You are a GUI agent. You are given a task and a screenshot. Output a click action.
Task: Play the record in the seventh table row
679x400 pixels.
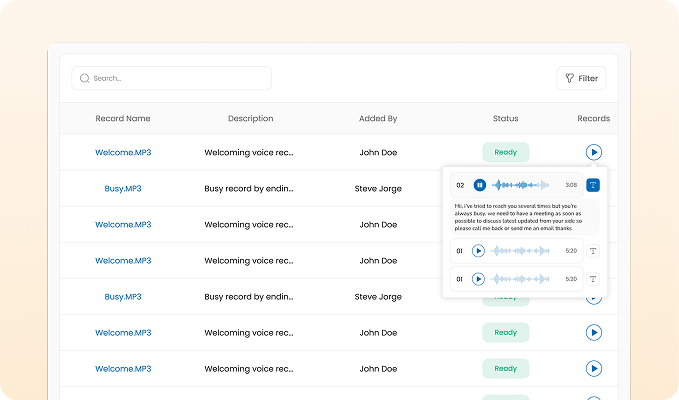click(594, 368)
